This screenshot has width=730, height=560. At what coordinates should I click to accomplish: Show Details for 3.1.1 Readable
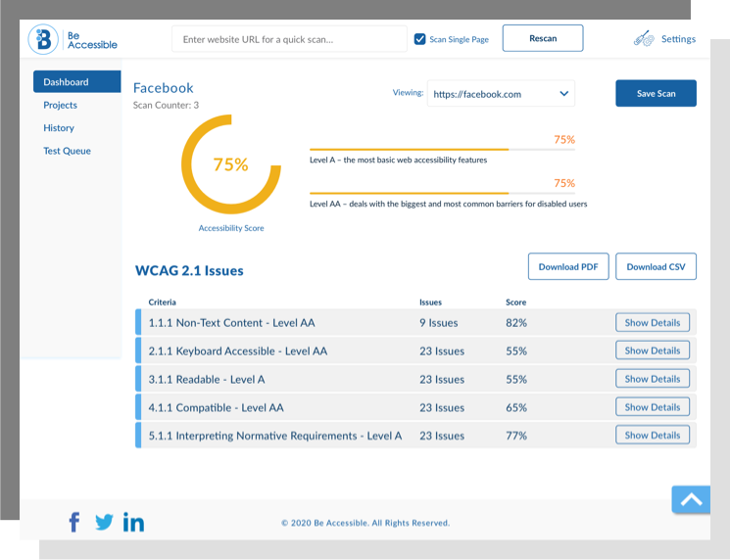coord(653,379)
